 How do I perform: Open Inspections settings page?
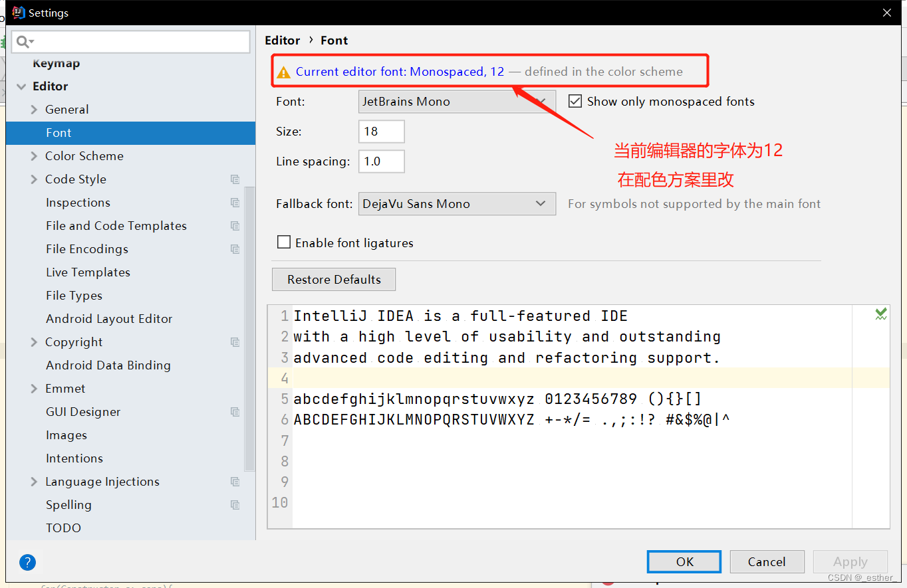coord(78,203)
